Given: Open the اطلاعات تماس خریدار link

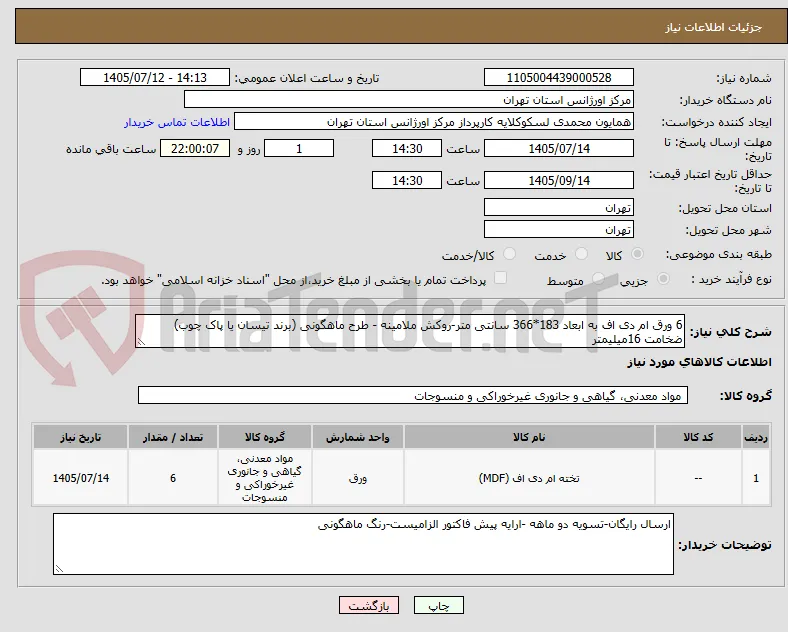Looking at the screenshot, I should click(x=177, y=123).
